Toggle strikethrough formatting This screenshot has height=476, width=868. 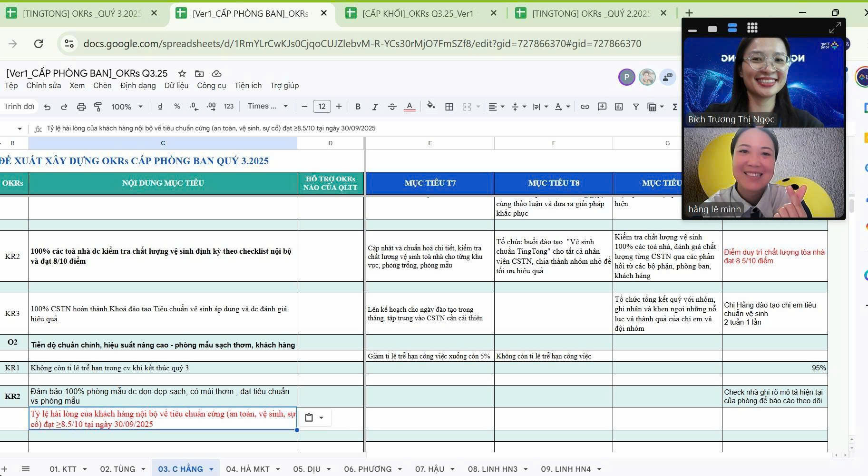tap(392, 107)
